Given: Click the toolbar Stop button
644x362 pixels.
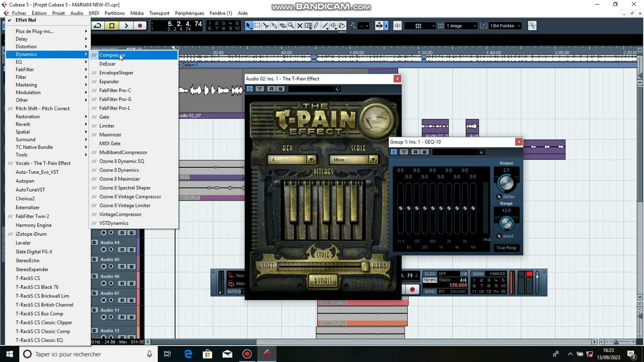Looking at the screenshot, I should (x=112, y=26).
